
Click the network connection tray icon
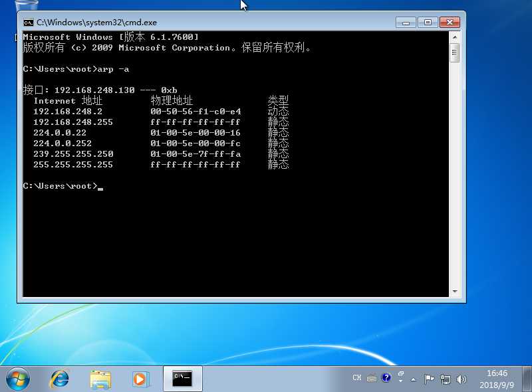446,379
